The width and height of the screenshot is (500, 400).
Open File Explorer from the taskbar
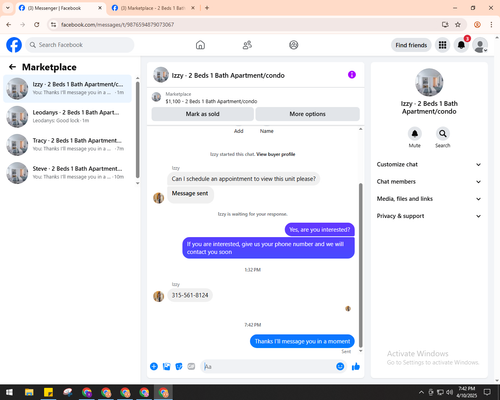29,392
